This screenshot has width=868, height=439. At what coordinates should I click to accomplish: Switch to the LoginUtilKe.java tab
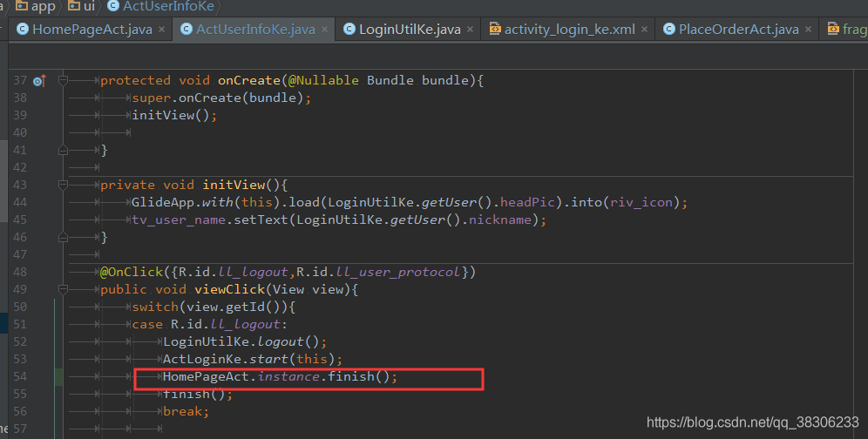pos(410,30)
